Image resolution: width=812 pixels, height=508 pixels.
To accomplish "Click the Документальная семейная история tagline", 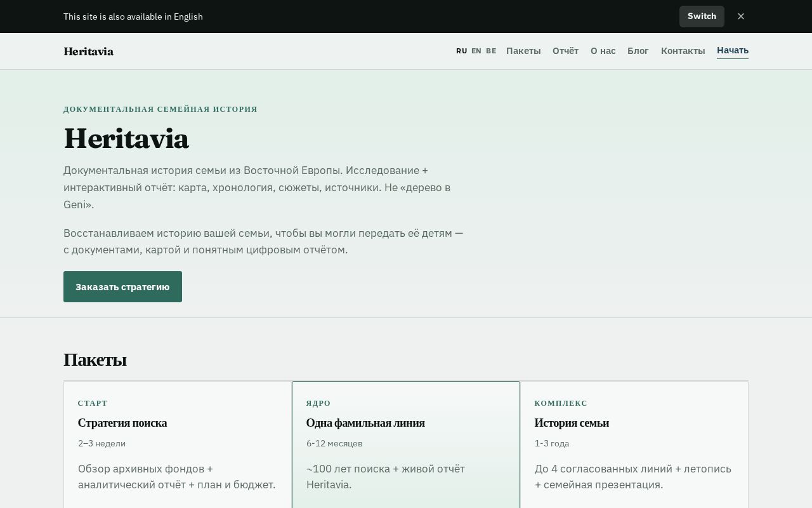I will [x=160, y=109].
